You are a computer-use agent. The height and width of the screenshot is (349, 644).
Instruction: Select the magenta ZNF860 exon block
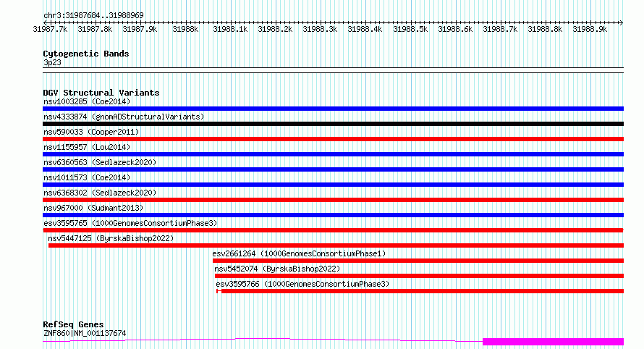[x=554, y=342]
